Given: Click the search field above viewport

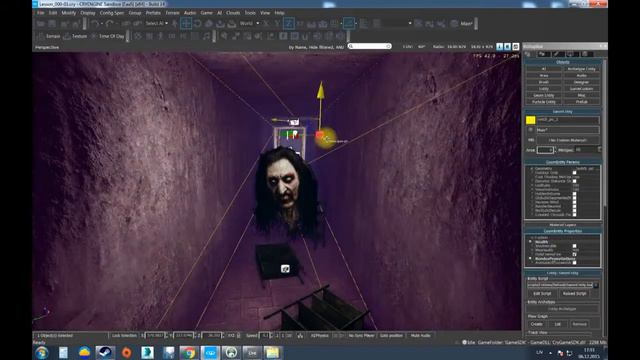Looking at the screenshot, I should click(x=370, y=47).
